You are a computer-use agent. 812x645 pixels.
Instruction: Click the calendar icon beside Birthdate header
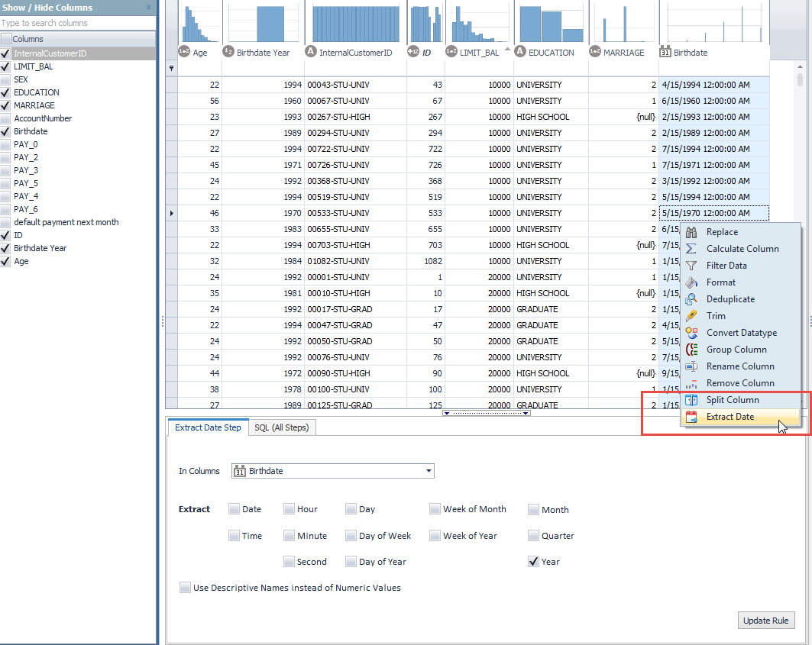(665, 52)
